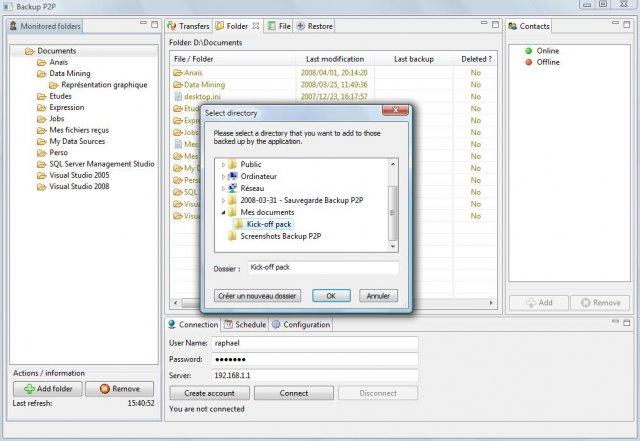Viewport: 640px width, 441px height.
Task: Click the Réseau network icon in dialog
Action: click(232, 188)
